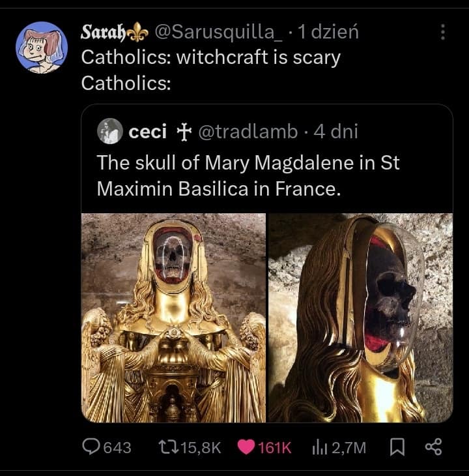Click the Sarah display name
The height and width of the screenshot is (476, 469).
pyautogui.click(x=98, y=32)
